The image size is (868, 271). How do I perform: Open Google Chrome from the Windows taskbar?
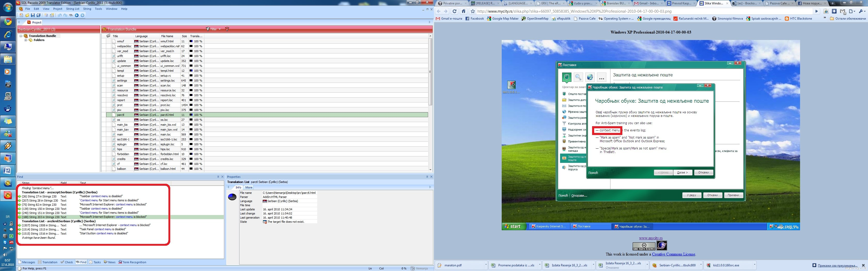tap(8, 22)
